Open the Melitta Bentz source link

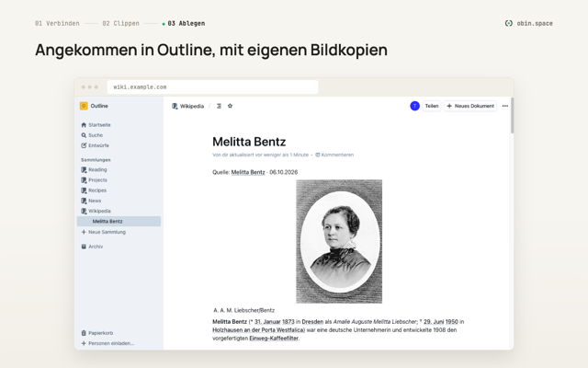click(x=248, y=172)
